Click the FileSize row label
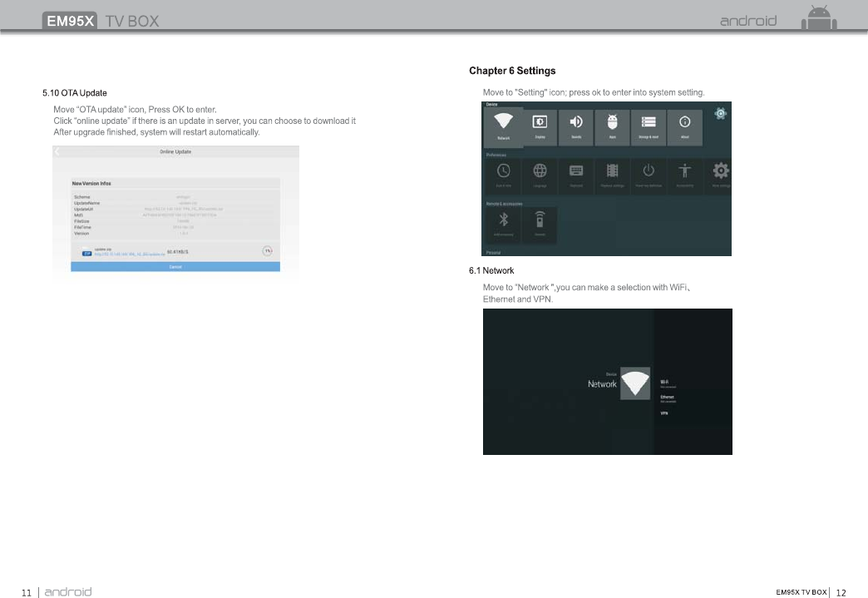This screenshot has height=598, width=868. click(x=81, y=221)
